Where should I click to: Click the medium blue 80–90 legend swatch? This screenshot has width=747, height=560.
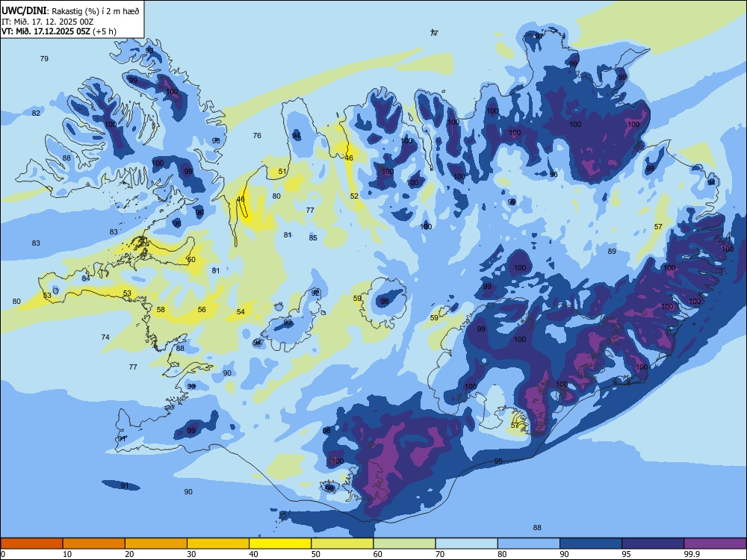529,544
